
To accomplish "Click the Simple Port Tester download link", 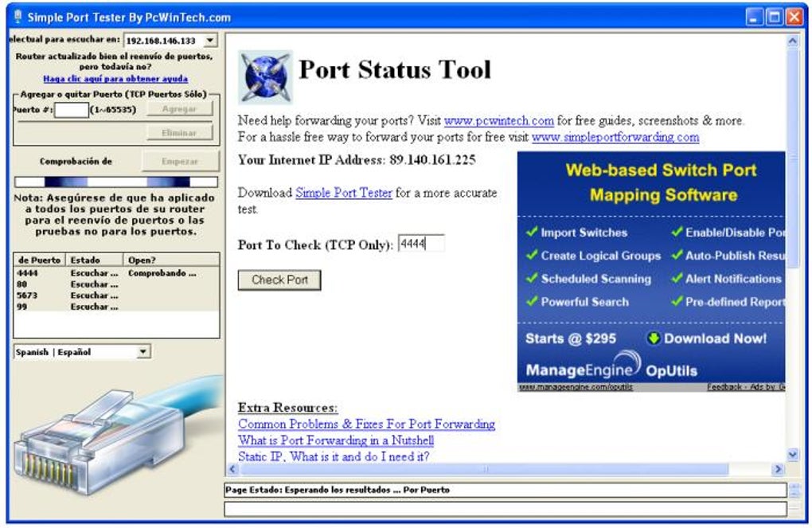I will point(343,193).
